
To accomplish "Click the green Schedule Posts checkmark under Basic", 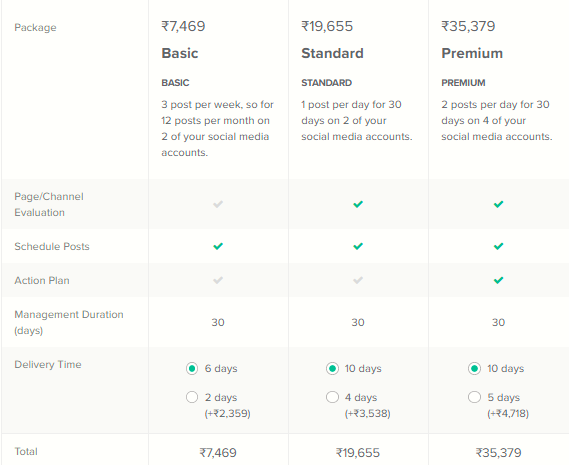I will click(x=218, y=246).
